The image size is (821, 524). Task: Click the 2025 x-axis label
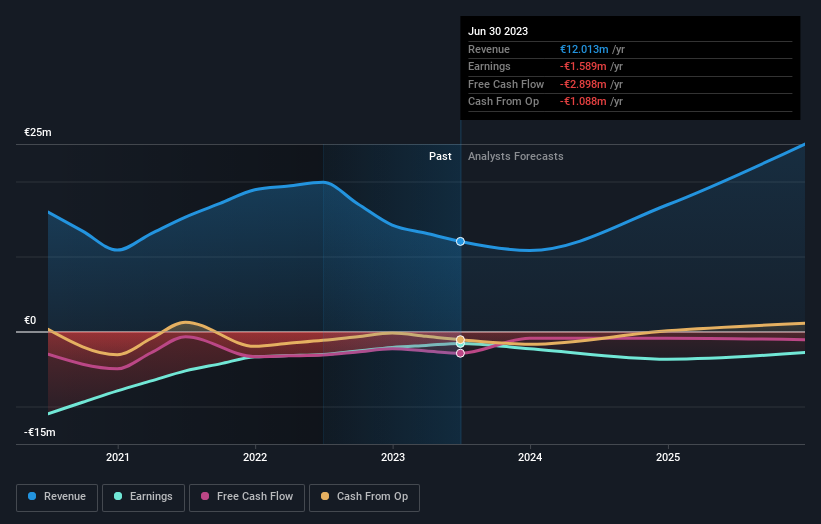click(x=668, y=458)
